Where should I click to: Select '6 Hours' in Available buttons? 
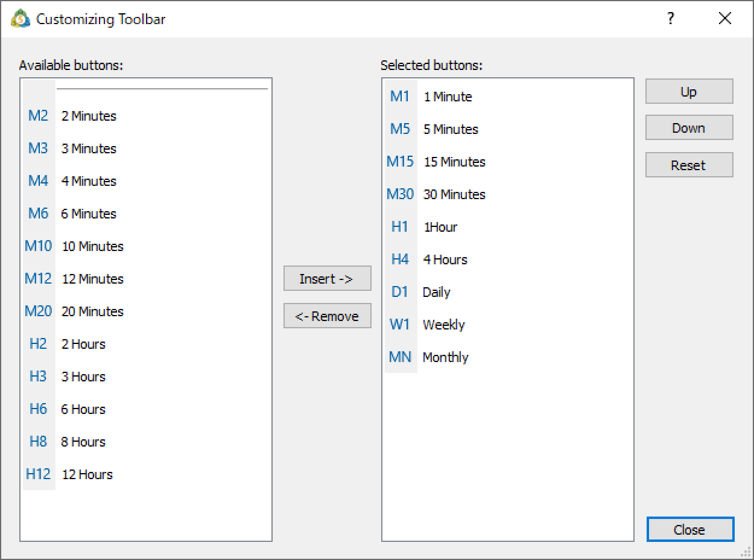click(x=83, y=409)
